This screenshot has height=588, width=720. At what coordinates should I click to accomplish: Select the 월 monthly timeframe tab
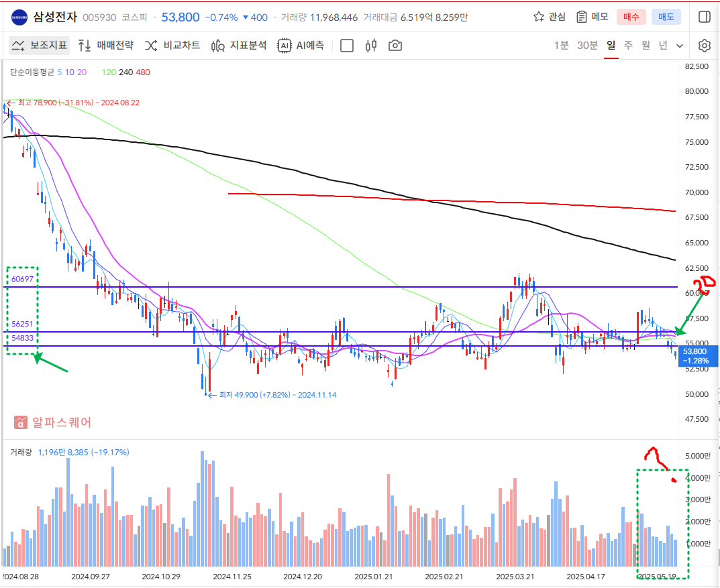point(646,46)
